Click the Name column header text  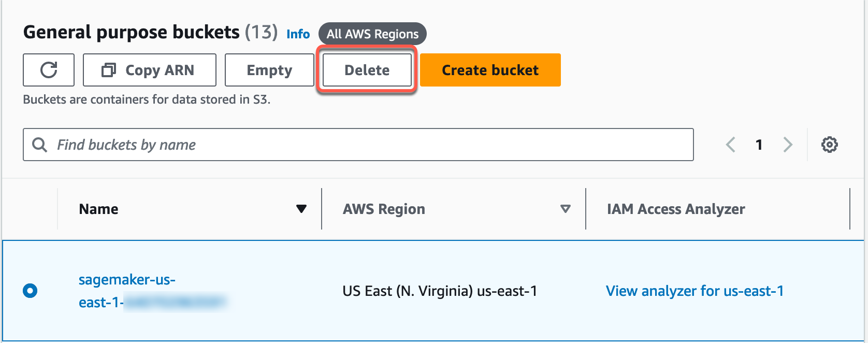(x=98, y=209)
